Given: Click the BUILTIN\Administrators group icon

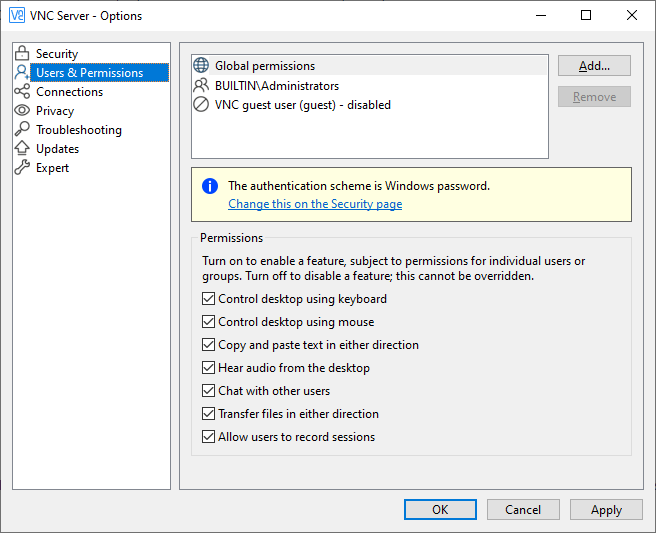Looking at the screenshot, I should (x=201, y=85).
